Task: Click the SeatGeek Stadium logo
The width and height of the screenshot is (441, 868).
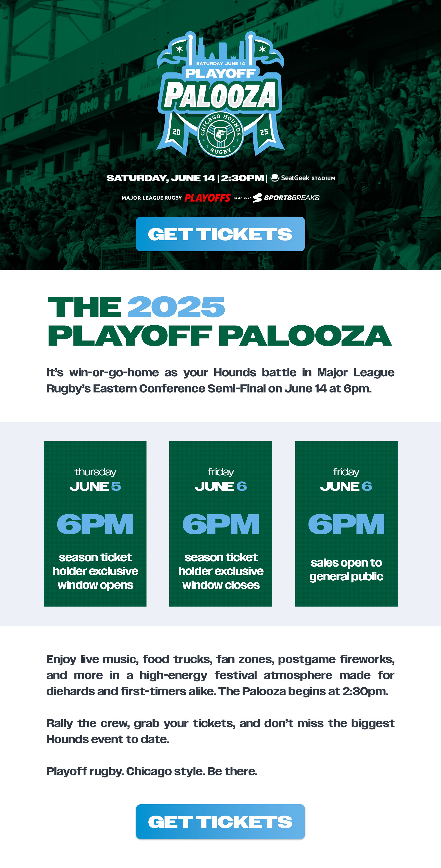Action: (x=302, y=178)
